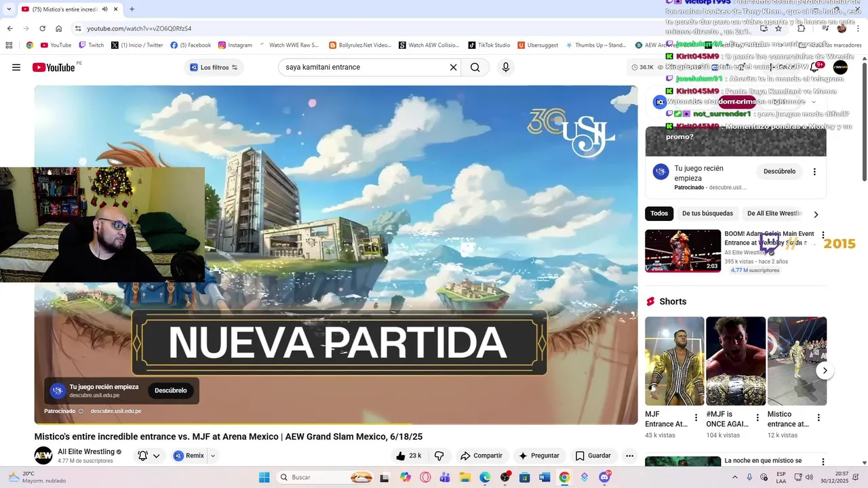The image size is (868, 488).
Task: Select the De All Elite Wrestling chip
Action: coord(774,213)
